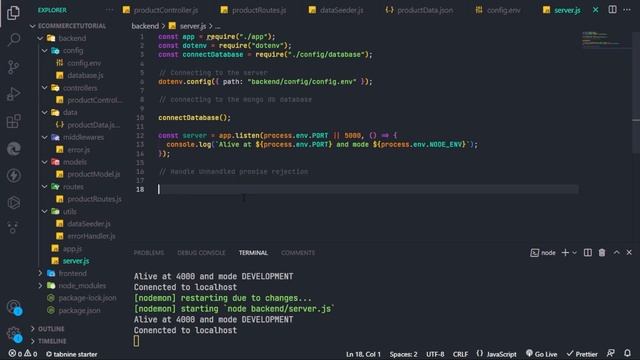Split the editor to the right
640x360 pixels.
pyautogui.click(x=612, y=9)
